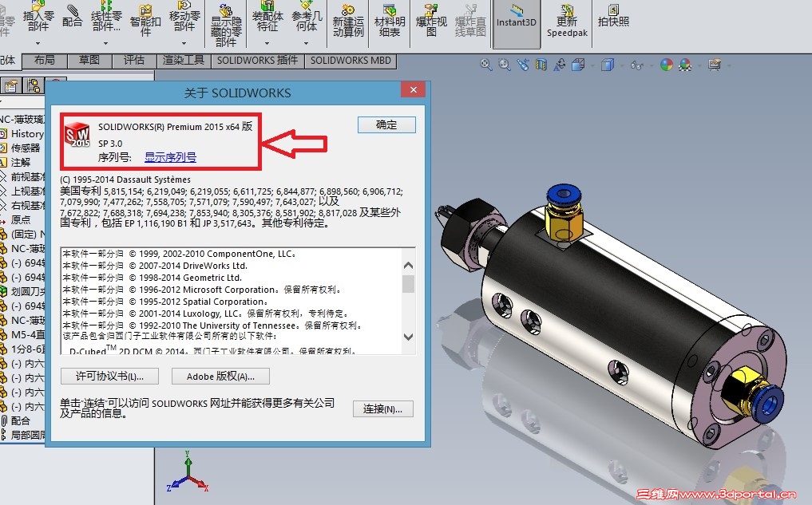Open the 许可协议书(L)... license agreement button
This screenshot has height=505, width=812.
(x=110, y=377)
